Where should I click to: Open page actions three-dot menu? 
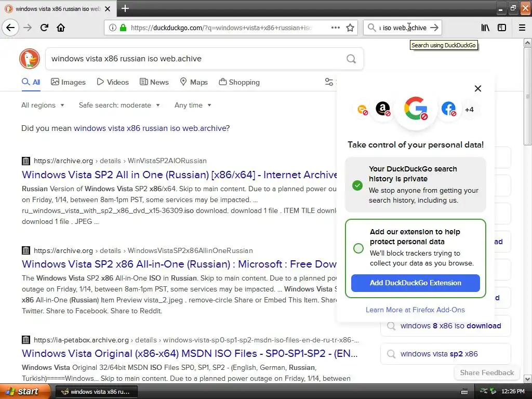[336, 28]
